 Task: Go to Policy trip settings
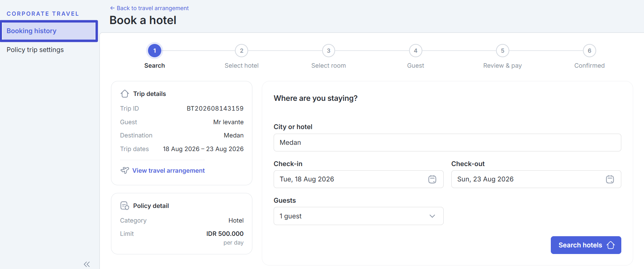[35, 50]
